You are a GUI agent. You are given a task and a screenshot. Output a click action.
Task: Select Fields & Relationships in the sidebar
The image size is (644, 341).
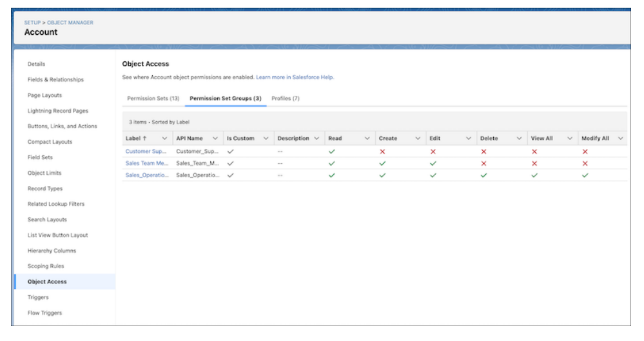point(55,80)
